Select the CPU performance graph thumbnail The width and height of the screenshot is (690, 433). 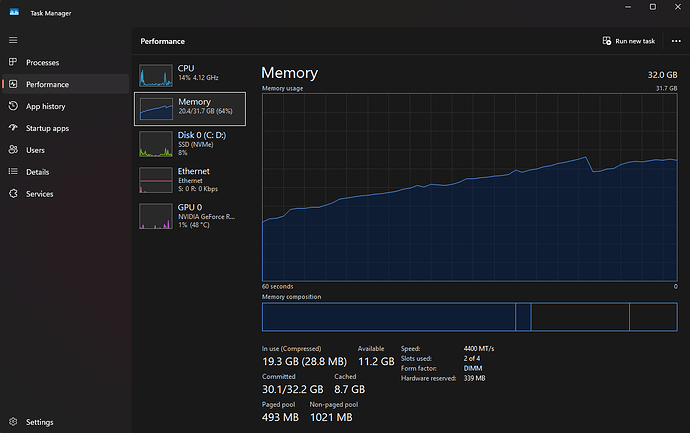pos(155,73)
